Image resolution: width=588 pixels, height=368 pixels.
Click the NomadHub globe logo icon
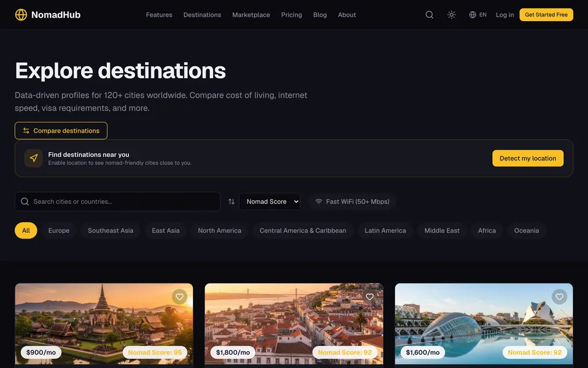coord(21,14)
